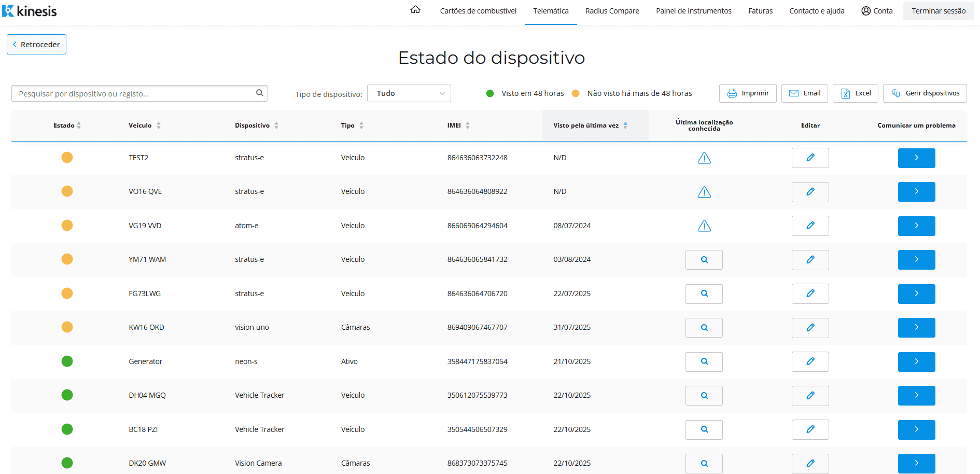Open warning icon for VO16 QVE
The height and width of the screenshot is (474, 980).
click(x=704, y=192)
